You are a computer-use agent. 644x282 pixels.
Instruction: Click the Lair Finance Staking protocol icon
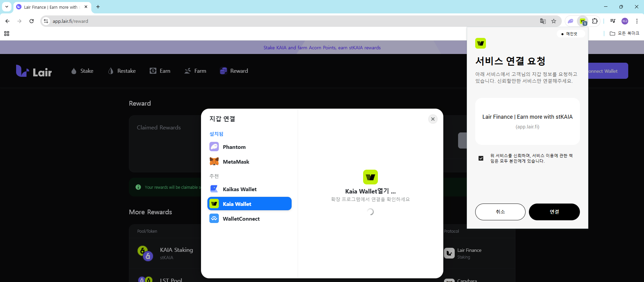tap(449, 253)
